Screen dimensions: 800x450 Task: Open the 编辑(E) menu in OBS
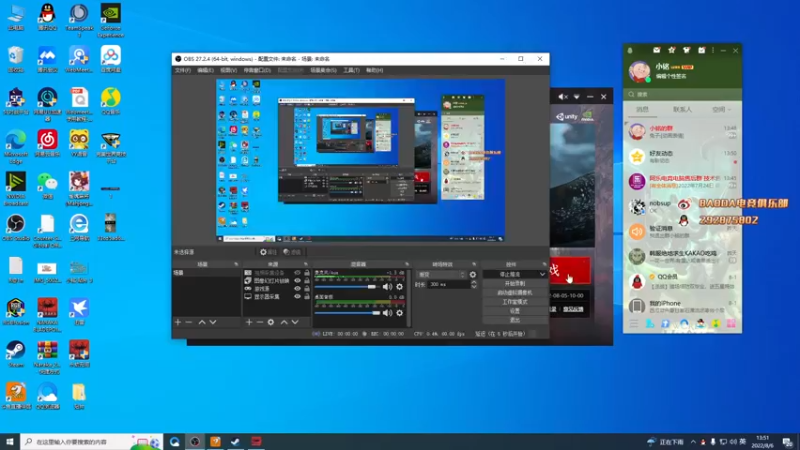click(x=205, y=70)
